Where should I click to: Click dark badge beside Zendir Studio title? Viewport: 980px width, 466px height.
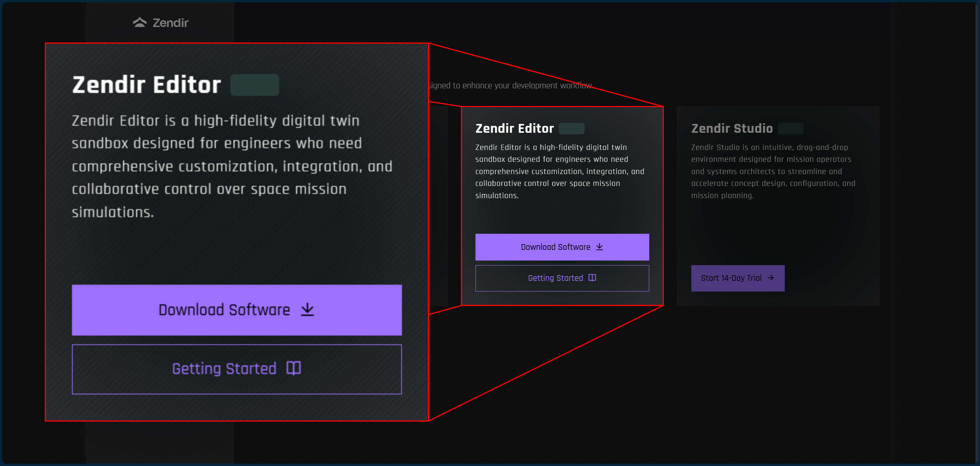point(791,129)
